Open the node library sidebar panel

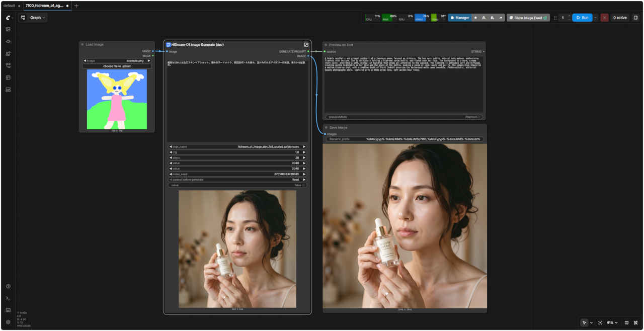8,41
